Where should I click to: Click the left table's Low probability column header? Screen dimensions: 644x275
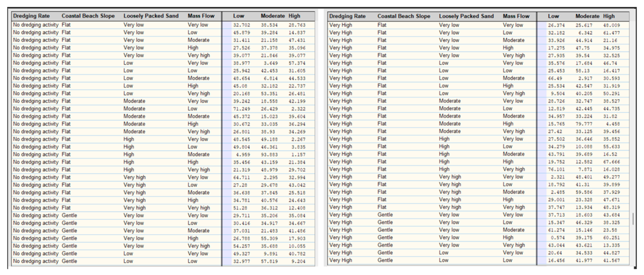238,16
